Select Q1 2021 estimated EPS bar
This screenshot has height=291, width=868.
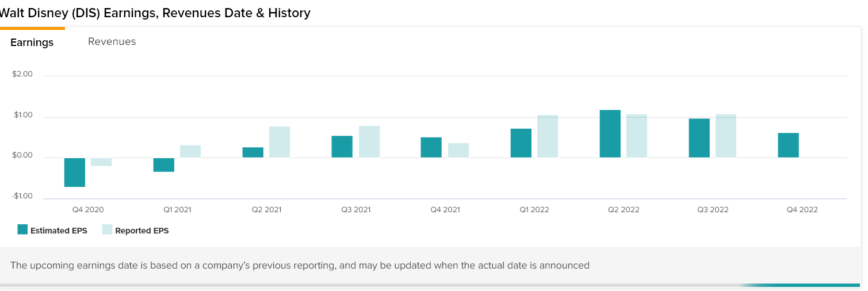tap(164, 165)
